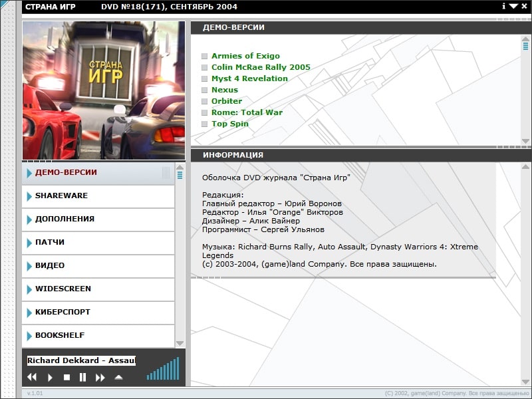Viewport: 532px width, 399px height.
Task: Stop the music with the square button
Action: 67,377
